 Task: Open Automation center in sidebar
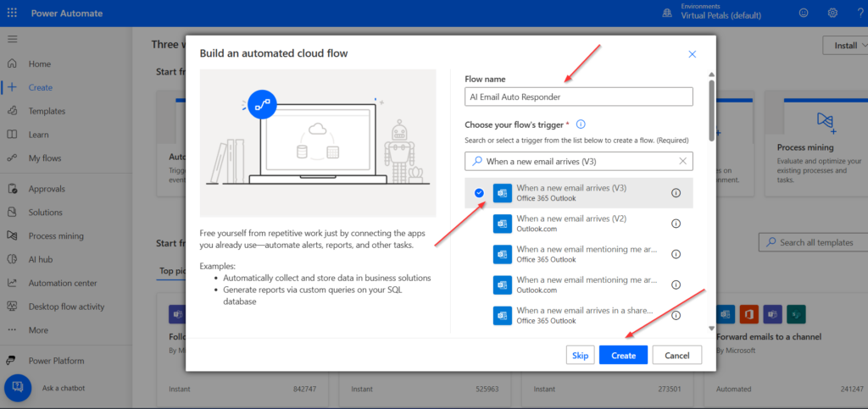(x=63, y=283)
